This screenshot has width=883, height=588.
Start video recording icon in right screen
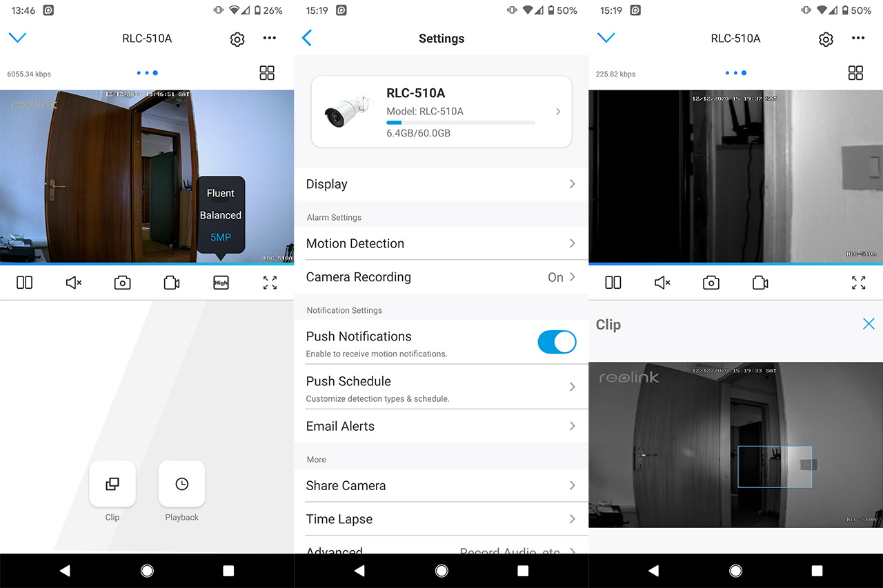760,283
